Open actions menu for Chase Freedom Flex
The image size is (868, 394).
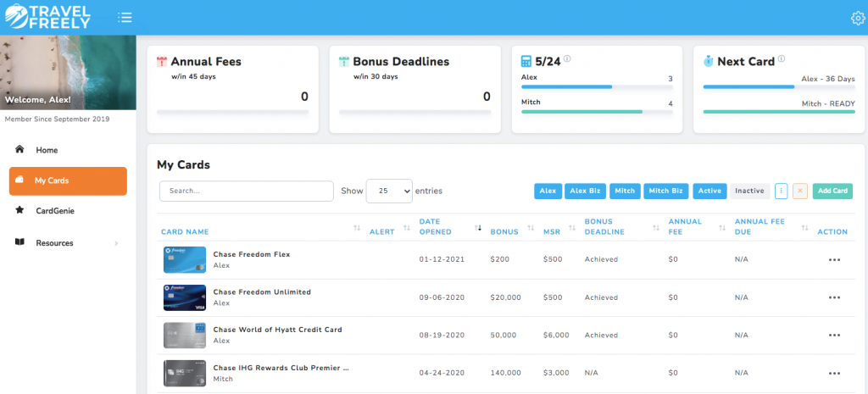(x=834, y=259)
